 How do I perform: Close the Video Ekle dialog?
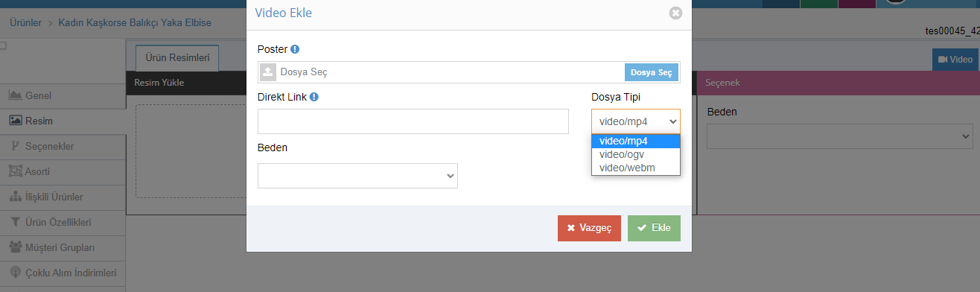675,13
